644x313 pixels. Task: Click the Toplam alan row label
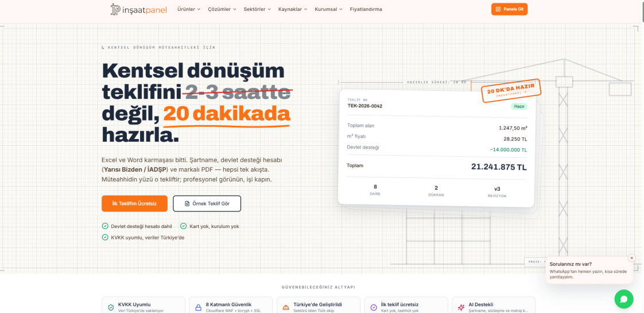pyautogui.click(x=360, y=126)
